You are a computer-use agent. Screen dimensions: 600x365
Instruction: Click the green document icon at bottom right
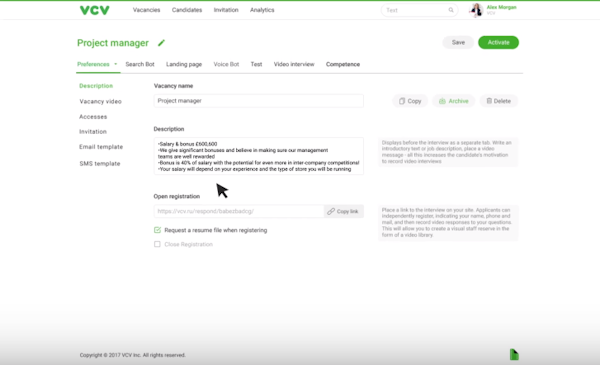(514, 354)
